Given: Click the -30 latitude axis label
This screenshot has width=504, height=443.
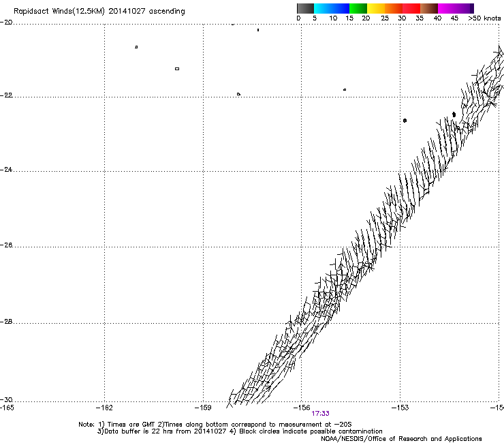Looking at the screenshot, I should tap(6, 400).
